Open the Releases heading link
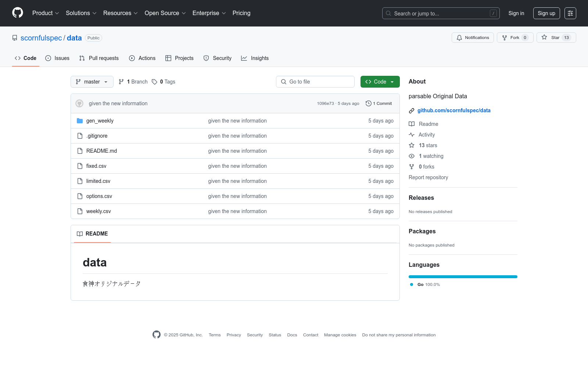Image resolution: width=588 pixels, height=368 pixels. (421, 198)
